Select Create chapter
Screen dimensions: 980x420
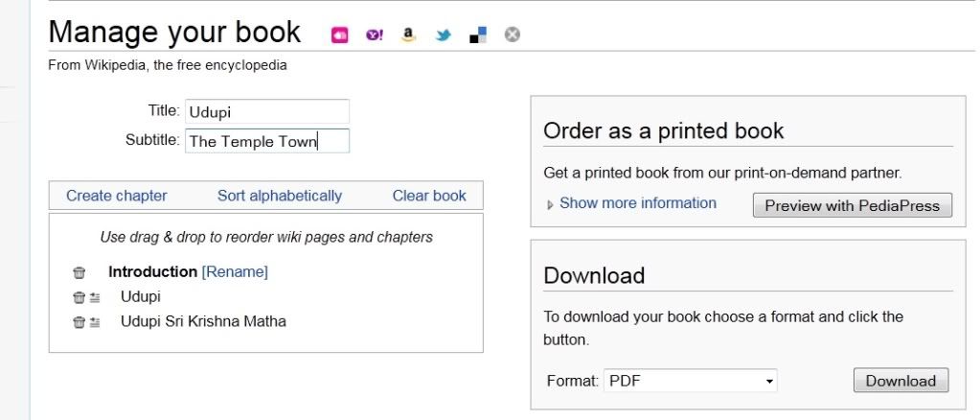click(x=116, y=196)
